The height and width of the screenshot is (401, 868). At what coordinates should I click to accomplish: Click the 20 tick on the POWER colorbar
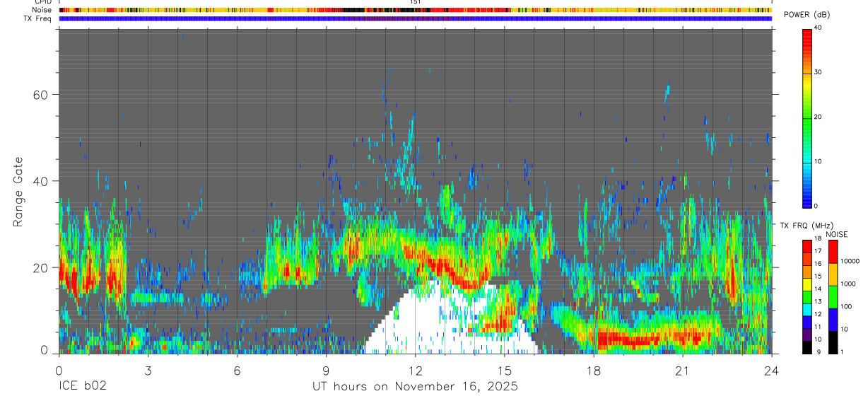click(x=817, y=117)
